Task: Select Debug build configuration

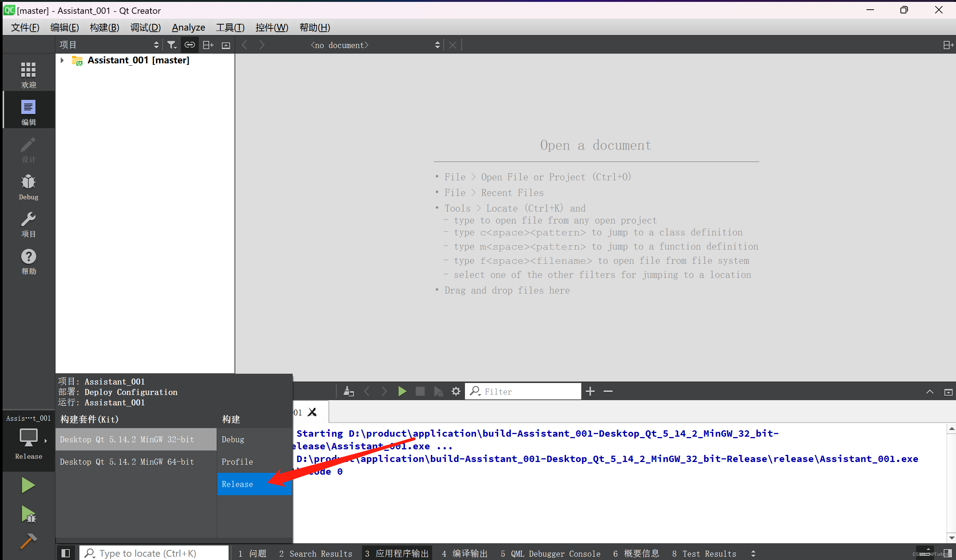Action: [233, 439]
